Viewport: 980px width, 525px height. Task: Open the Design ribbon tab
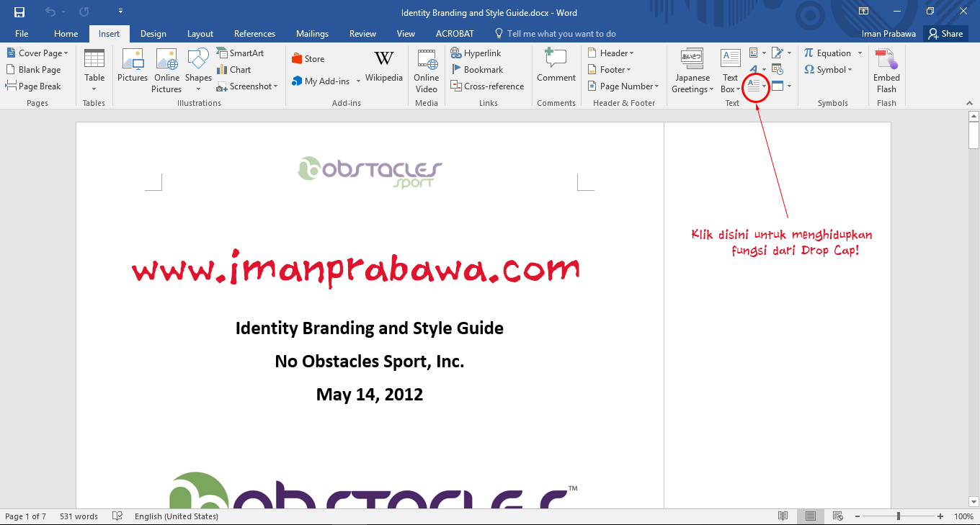coord(153,33)
